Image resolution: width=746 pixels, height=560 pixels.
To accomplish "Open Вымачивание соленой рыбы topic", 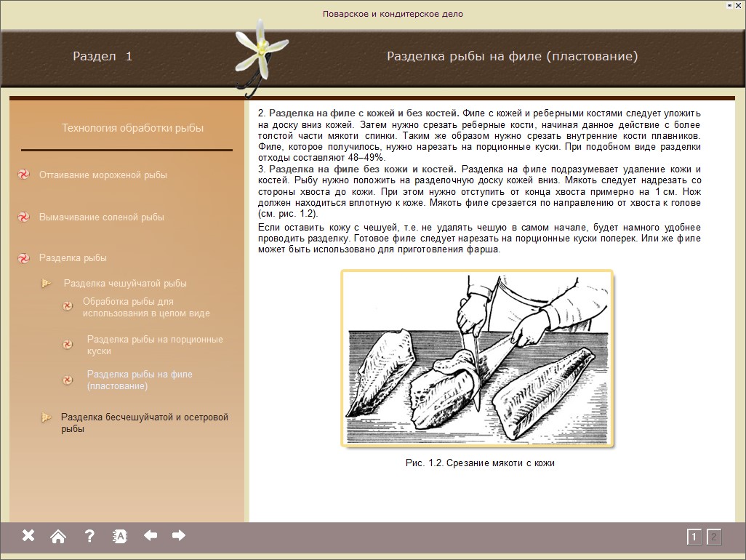I will (101, 217).
